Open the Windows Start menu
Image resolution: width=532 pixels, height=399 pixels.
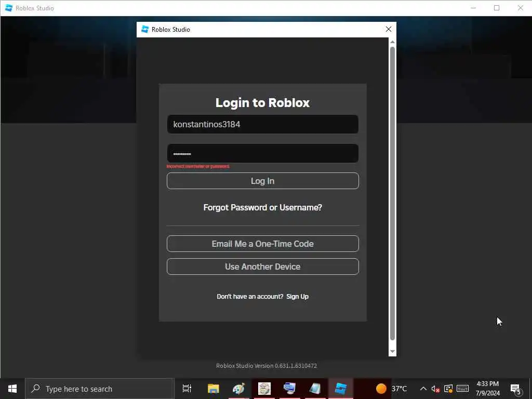pyautogui.click(x=12, y=389)
